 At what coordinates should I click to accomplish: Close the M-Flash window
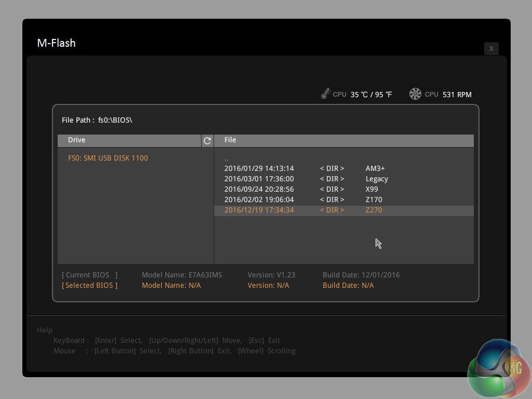click(491, 48)
